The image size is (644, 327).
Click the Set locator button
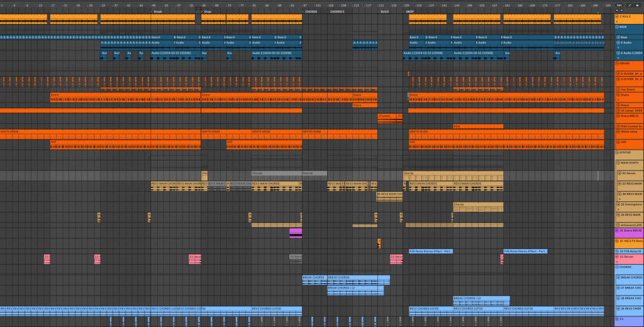619,4
